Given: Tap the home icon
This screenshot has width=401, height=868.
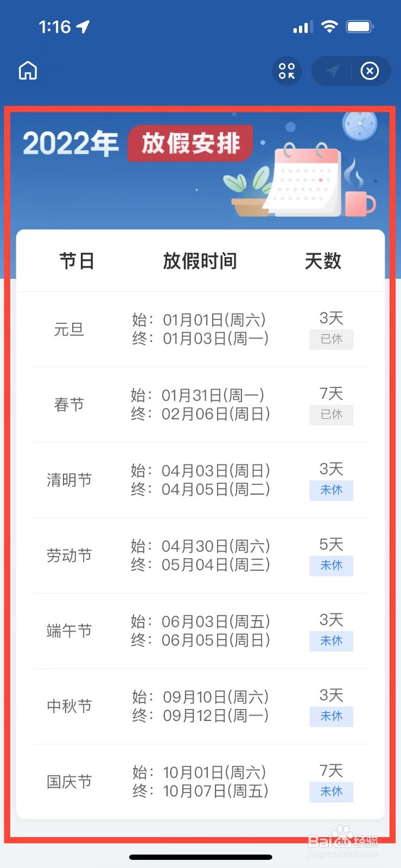Looking at the screenshot, I should [28, 71].
